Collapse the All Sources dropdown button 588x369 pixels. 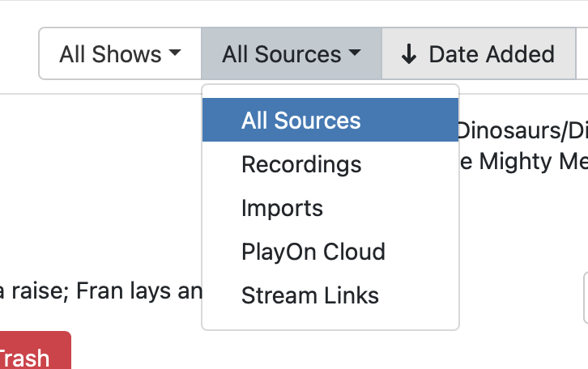point(291,54)
